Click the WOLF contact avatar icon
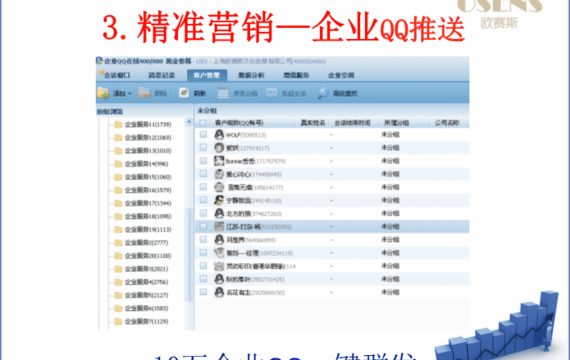This screenshot has width=570, height=360. 219,135
